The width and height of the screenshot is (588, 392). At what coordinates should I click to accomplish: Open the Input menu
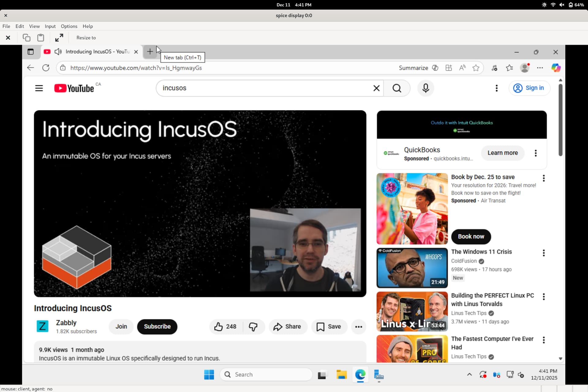coord(50,26)
